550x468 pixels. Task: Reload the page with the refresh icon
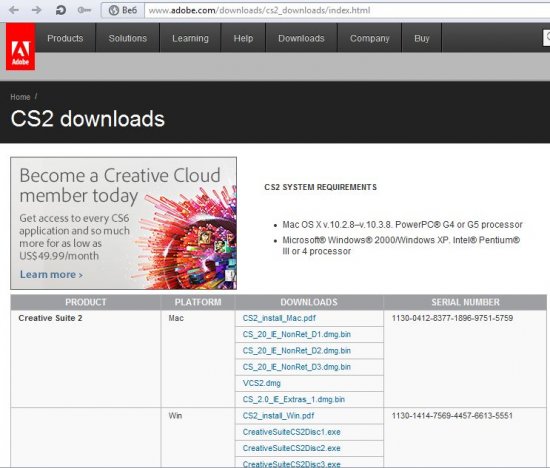(x=61, y=10)
